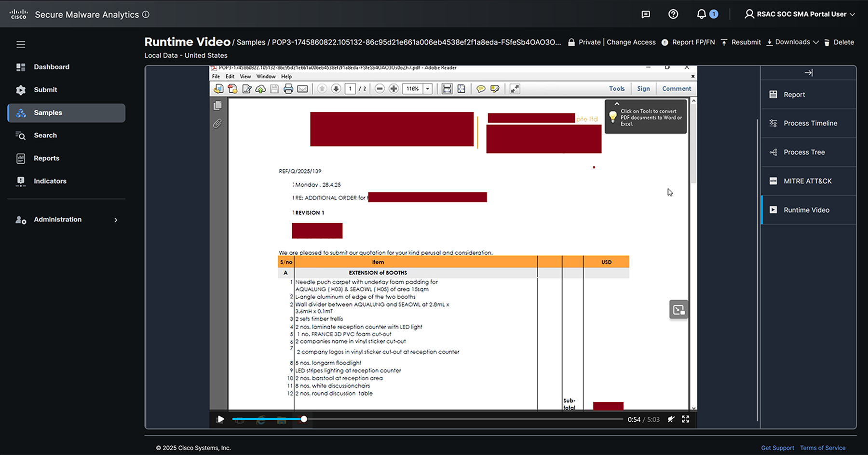This screenshot has width=868, height=455.
Task: Click the read mode expand icon
Action: point(515,89)
